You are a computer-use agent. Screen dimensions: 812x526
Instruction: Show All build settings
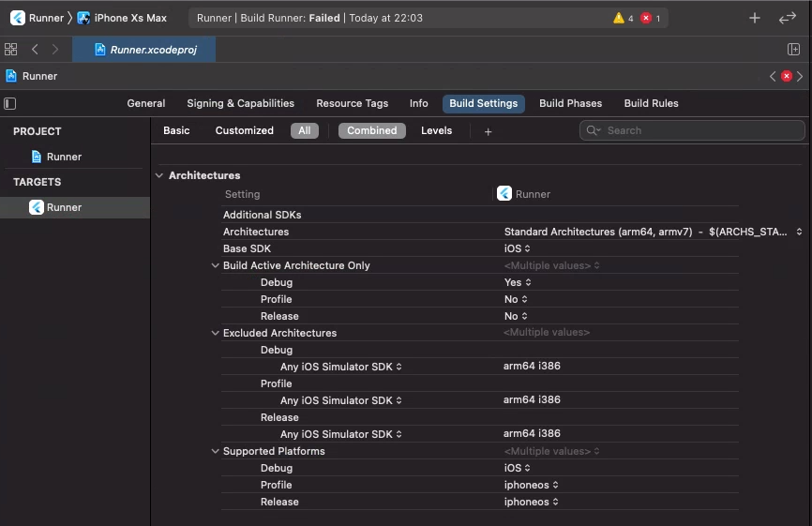click(305, 130)
